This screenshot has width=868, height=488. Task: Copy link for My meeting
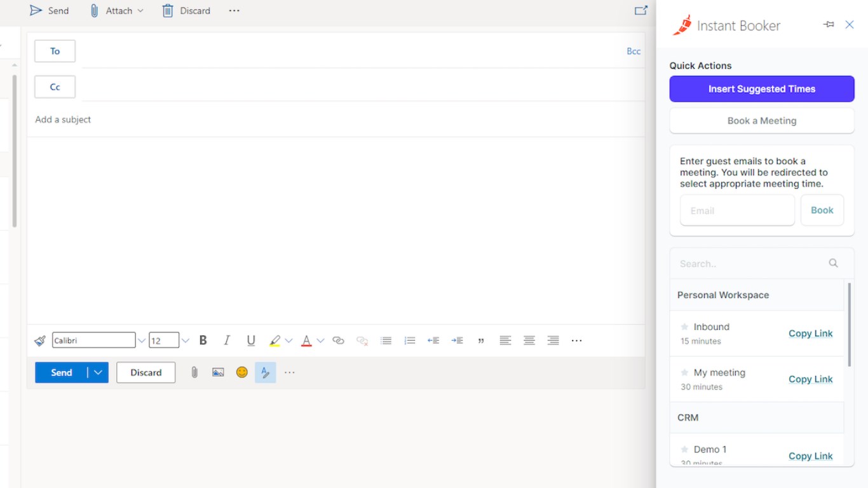click(810, 379)
